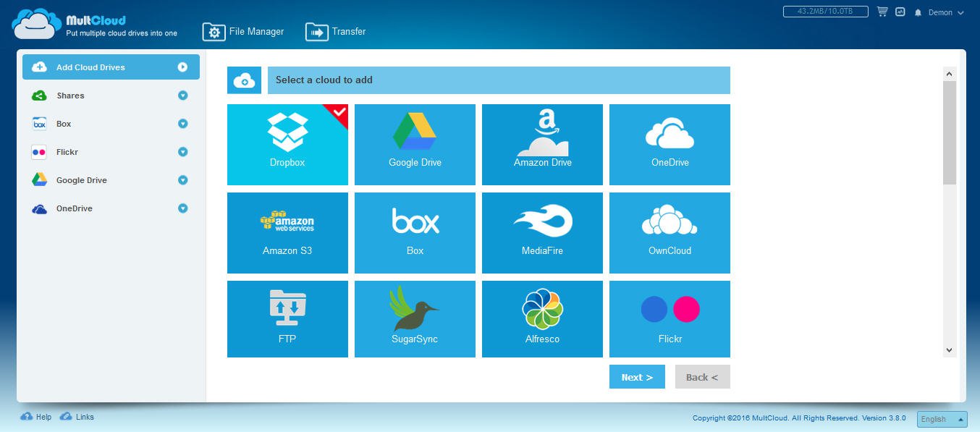Image resolution: width=980 pixels, height=432 pixels.
Task: Pick the MediaFire tile
Action: tap(542, 233)
